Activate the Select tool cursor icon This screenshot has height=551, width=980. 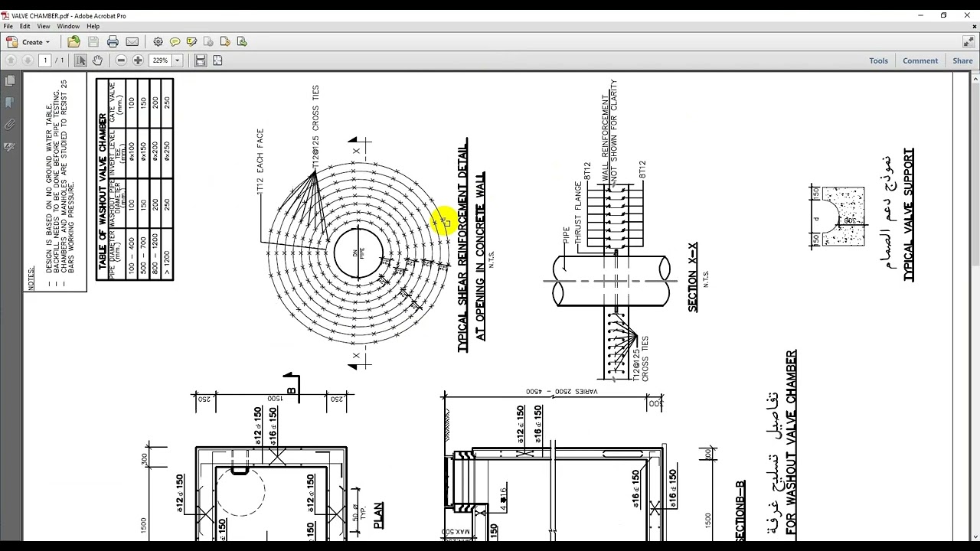(80, 60)
